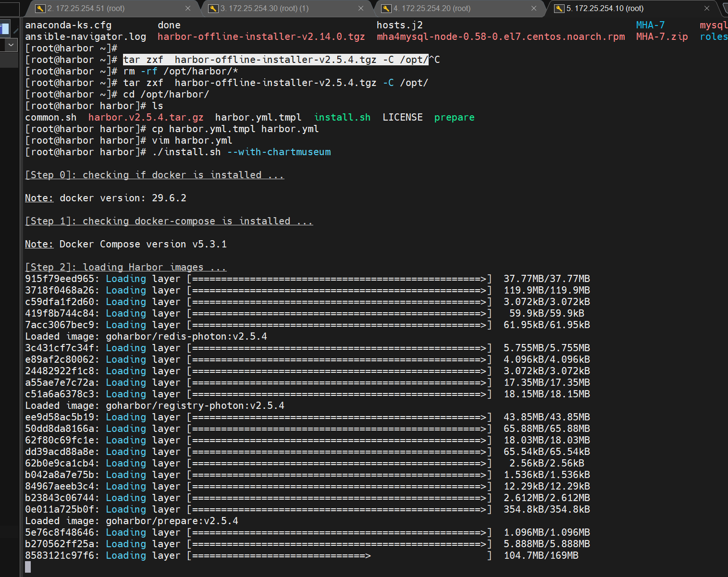Image resolution: width=728 pixels, height=577 pixels.
Task: Click the SSH key icon on tab 3
Action: pos(213,8)
